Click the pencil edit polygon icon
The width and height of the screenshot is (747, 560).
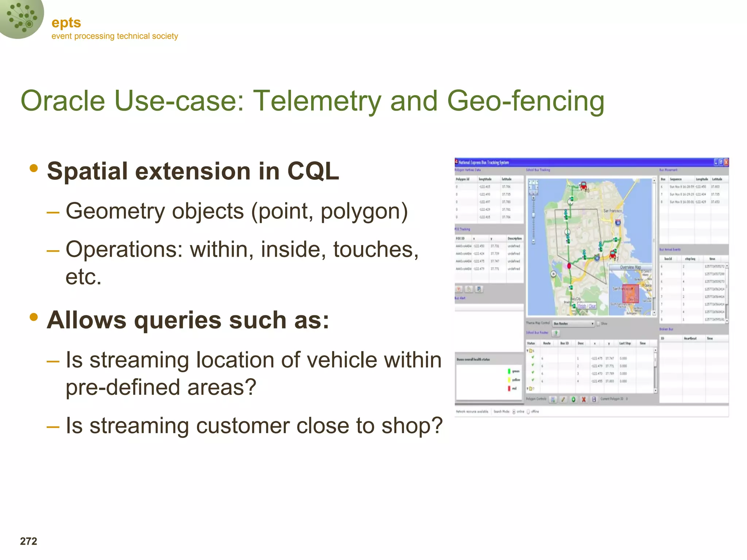[563, 400]
